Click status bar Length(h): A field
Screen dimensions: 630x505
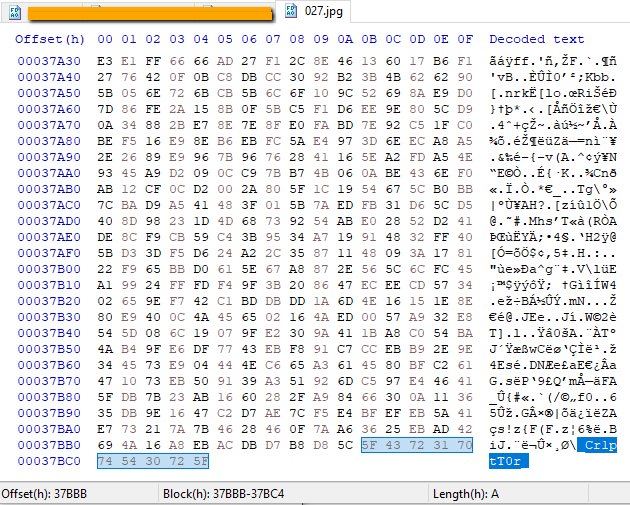pos(466,493)
